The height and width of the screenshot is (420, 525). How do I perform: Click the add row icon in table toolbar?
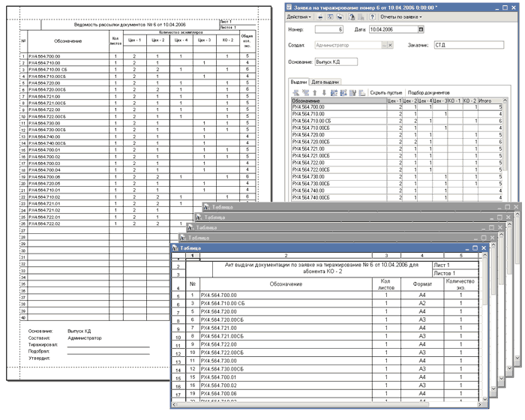[x=296, y=93]
